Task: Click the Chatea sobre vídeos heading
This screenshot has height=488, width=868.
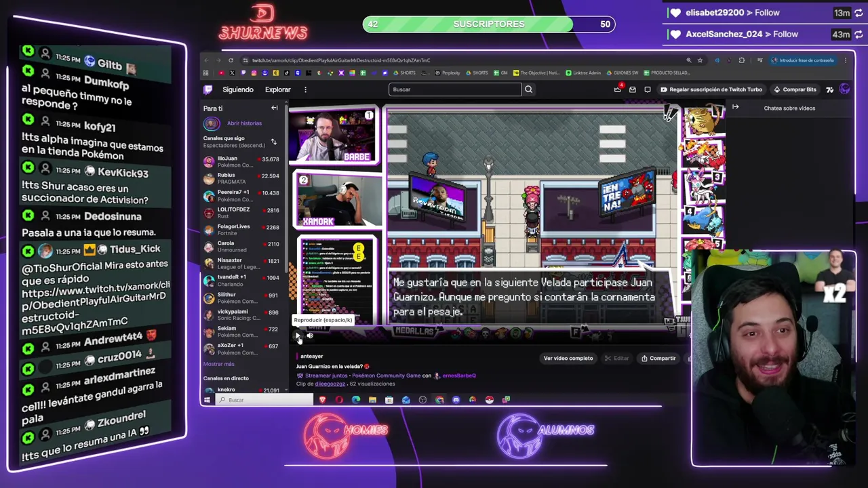Action: pos(789,108)
